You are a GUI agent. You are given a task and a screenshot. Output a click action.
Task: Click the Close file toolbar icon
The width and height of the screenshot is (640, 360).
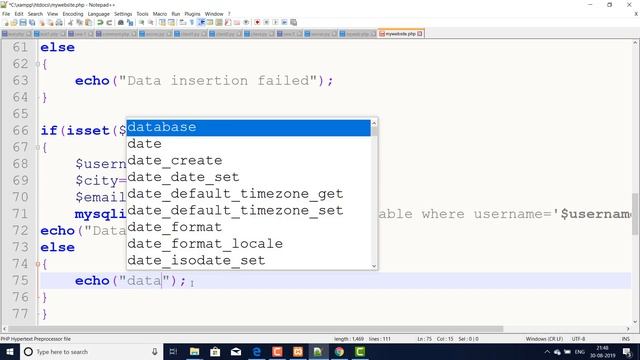[42, 22]
